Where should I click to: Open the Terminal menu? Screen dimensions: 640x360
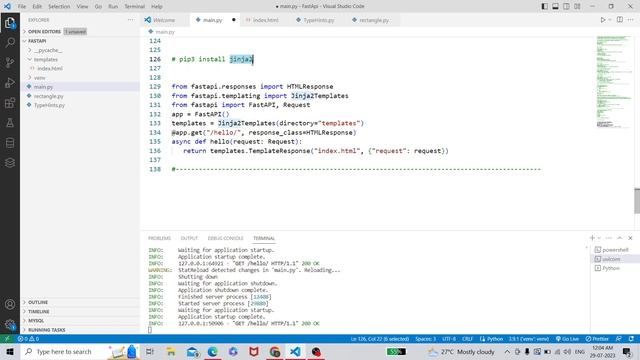click(134, 7)
